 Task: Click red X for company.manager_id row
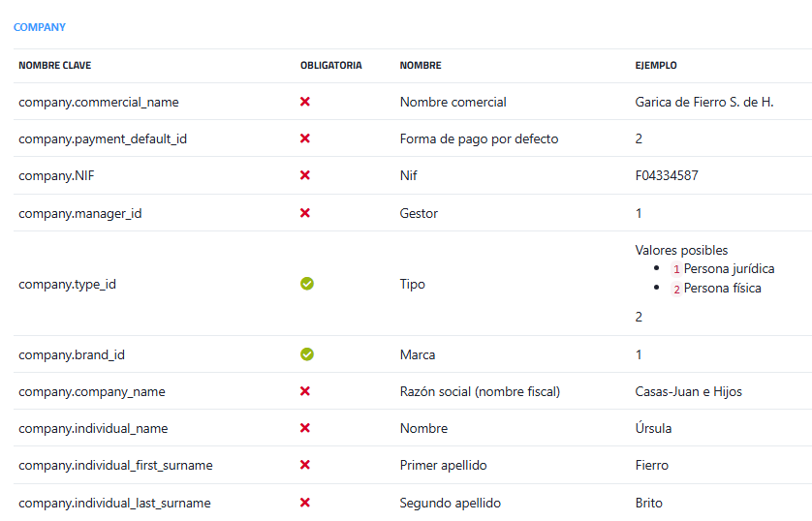click(x=305, y=213)
